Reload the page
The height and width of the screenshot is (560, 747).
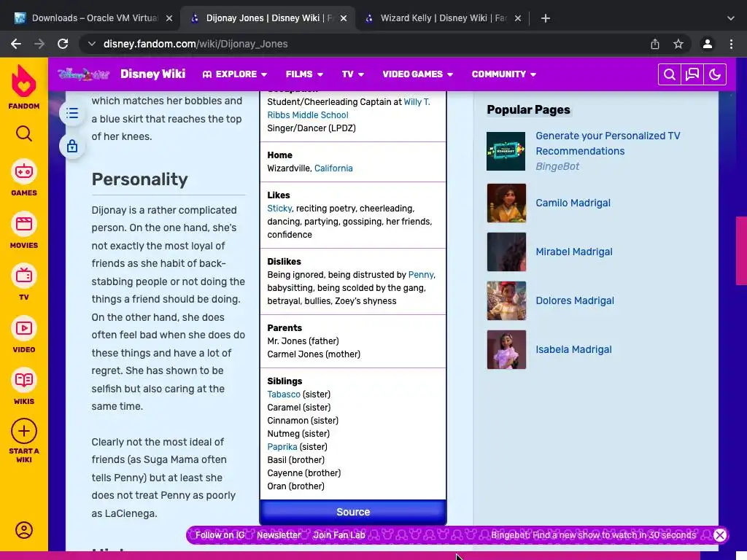[x=63, y=44]
